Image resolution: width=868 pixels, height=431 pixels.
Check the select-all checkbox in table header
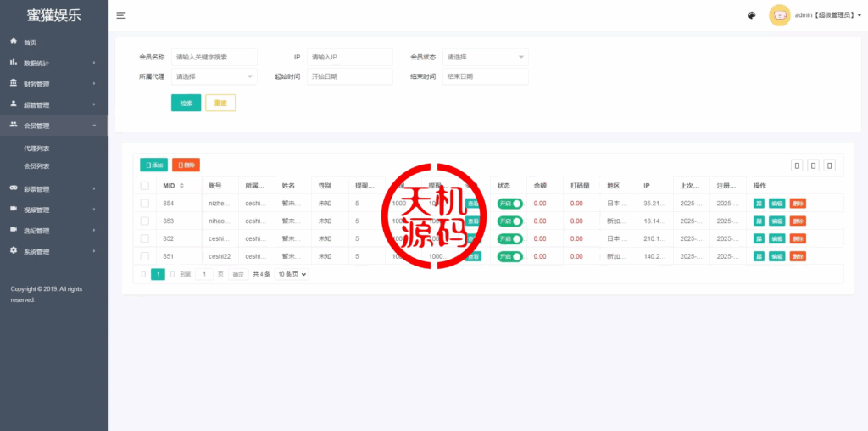144,186
